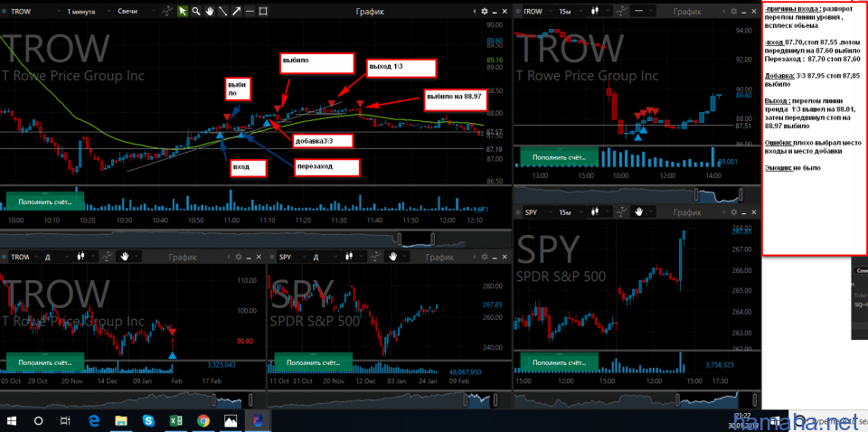Open 15м timeframe dropdown in TROW chart

(571, 11)
